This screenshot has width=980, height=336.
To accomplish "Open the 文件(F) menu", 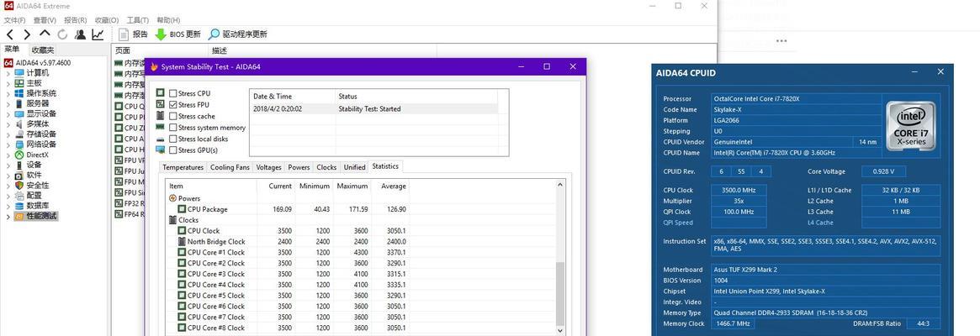I will click(14, 20).
